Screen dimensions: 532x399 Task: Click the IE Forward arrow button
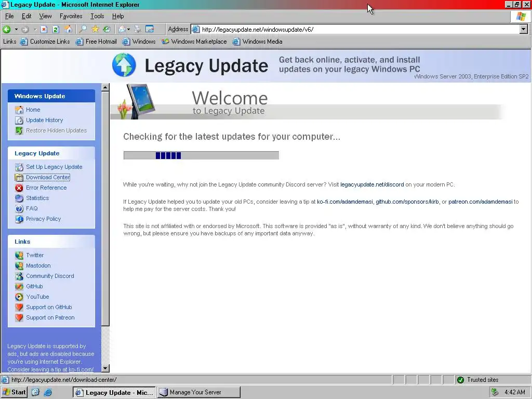[25, 30]
